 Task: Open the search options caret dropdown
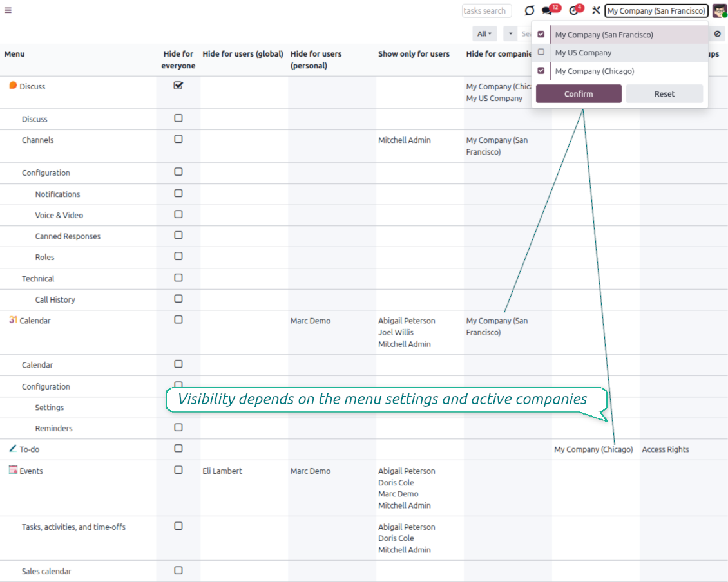click(511, 34)
